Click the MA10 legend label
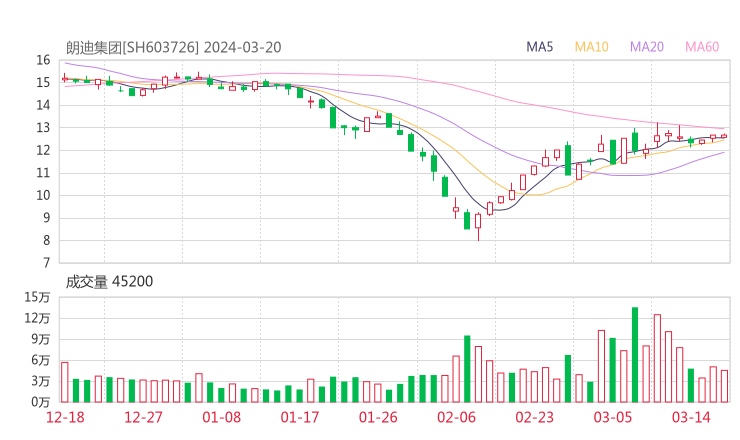Viewport: 740px width, 440px height. pyautogui.click(x=591, y=47)
